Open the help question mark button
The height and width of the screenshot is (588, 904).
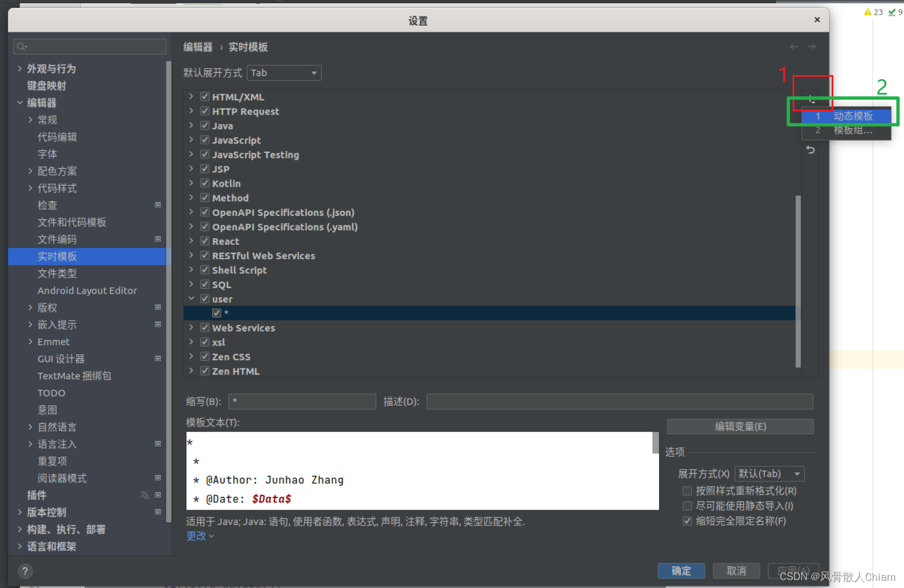click(x=25, y=571)
